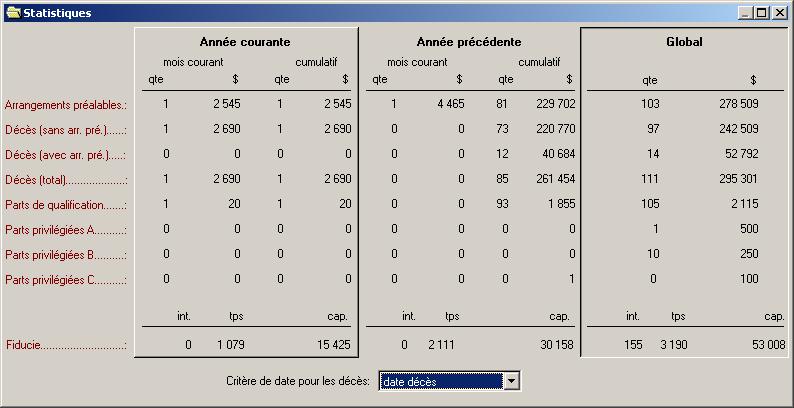Open the date criterion dropdown arrow
Viewport: 794px width, 408px height.
coord(511,381)
